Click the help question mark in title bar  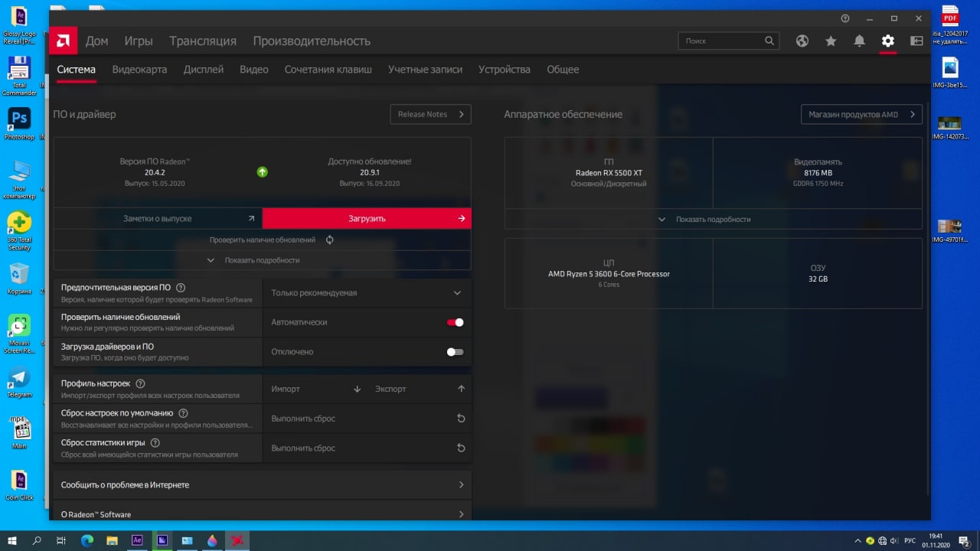click(x=845, y=18)
